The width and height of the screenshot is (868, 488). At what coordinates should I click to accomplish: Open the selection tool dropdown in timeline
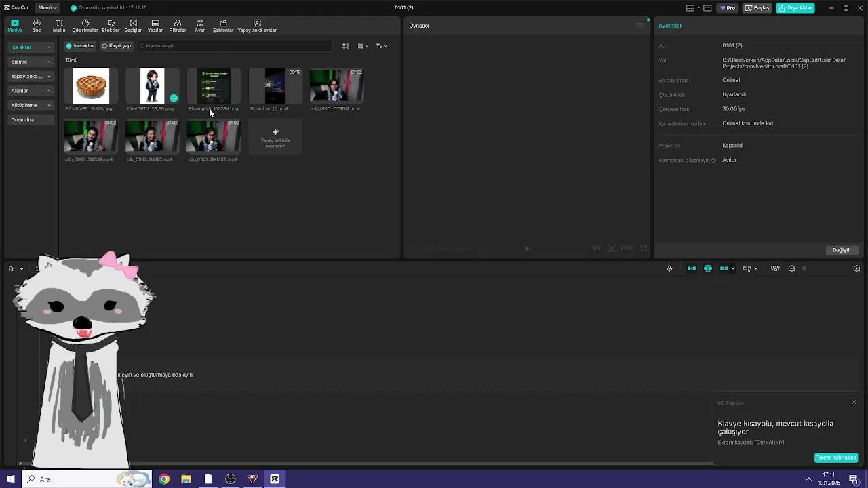pyautogui.click(x=21, y=268)
